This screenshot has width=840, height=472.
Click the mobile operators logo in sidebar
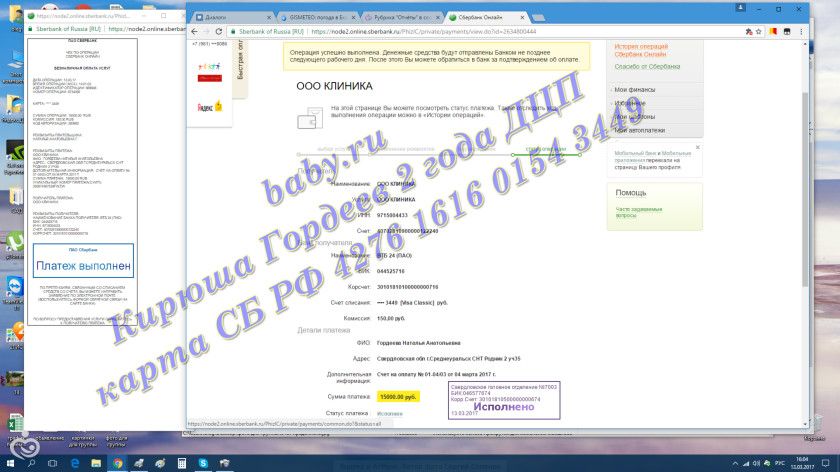click(x=209, y=72)
